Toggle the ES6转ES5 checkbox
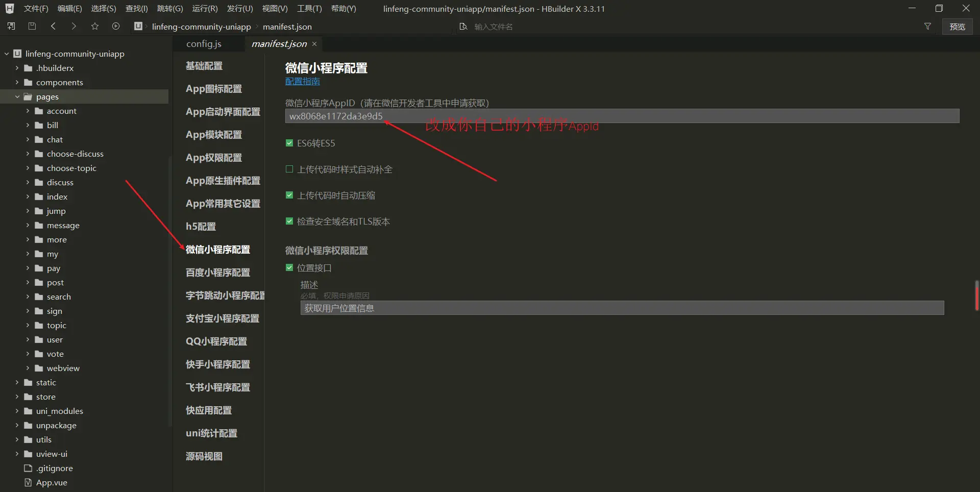This screenshot has height=492, width=980. [x=289, y=143]
